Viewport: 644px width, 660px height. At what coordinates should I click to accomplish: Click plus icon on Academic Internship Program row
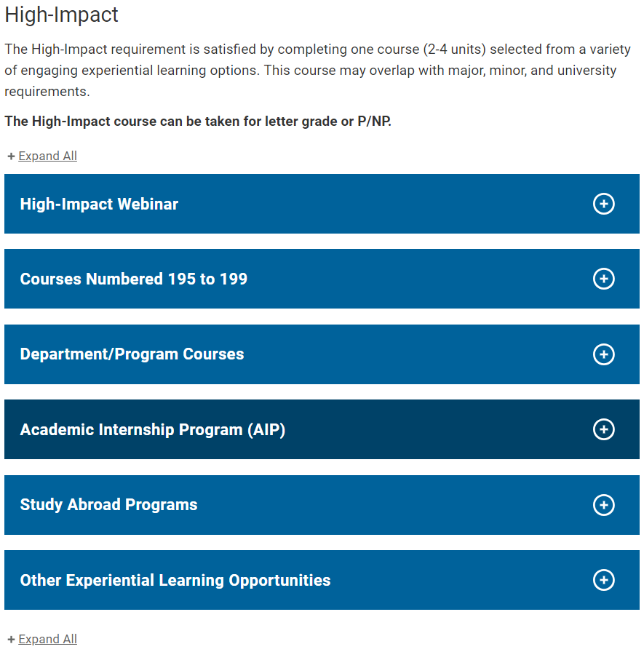603,429
